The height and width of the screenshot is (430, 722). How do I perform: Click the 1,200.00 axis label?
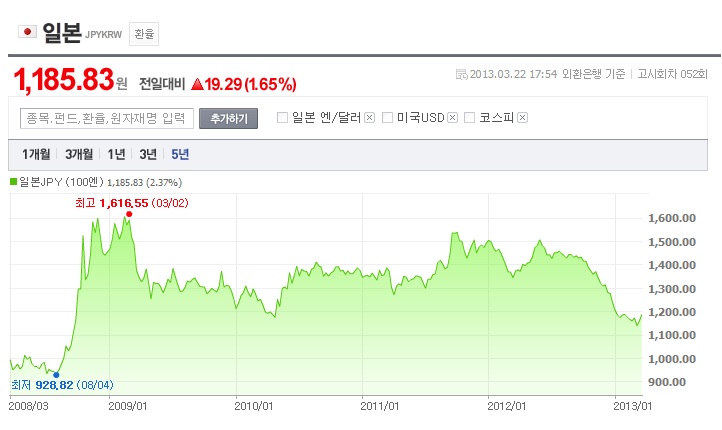[672, 312]
